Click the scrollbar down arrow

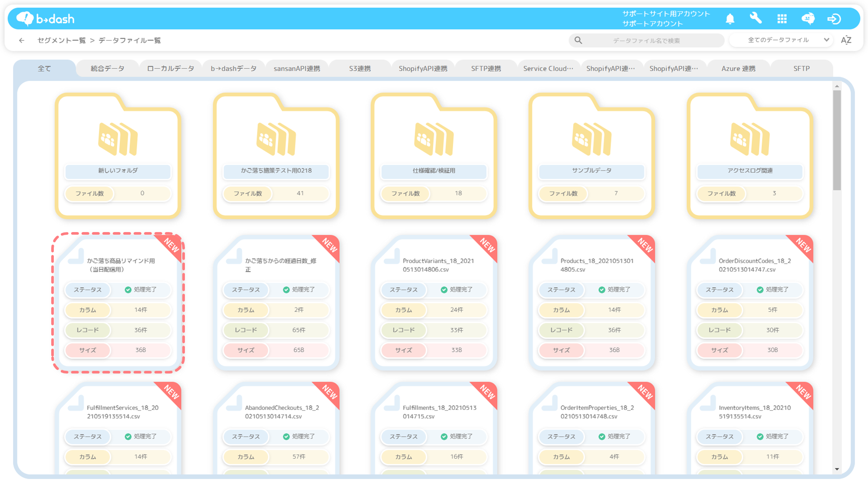click(x=837, y=469)
